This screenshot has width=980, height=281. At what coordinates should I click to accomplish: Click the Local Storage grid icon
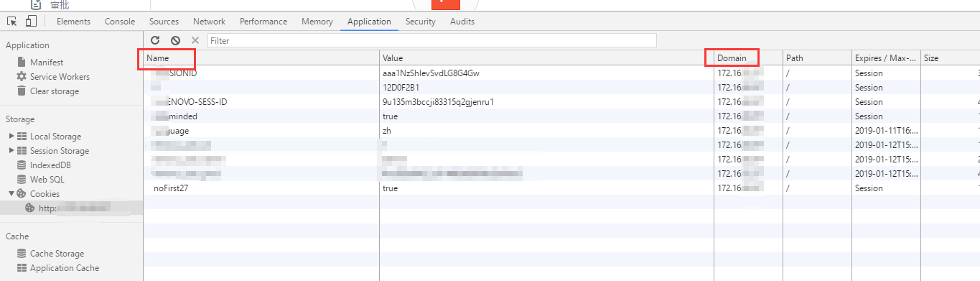(x=22, y=137)
